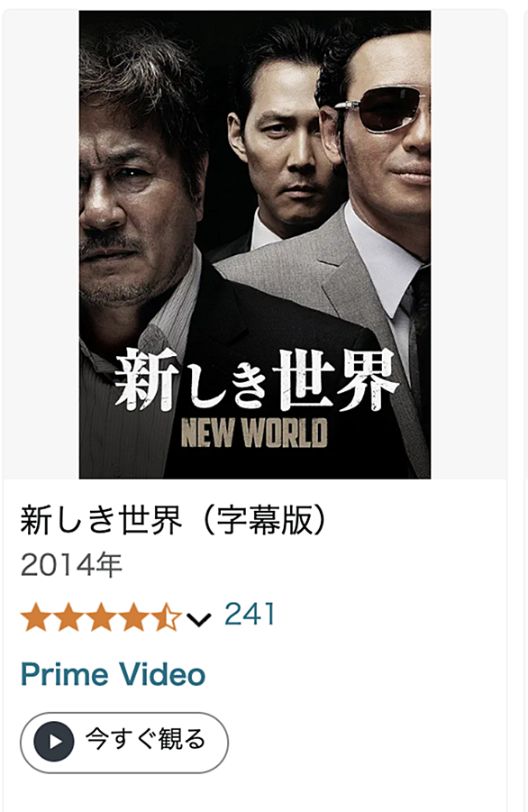The width and height of the screenshot is (528, 812).
Task: Click the white 新しき世界 title on poster
Action: coord(256,379)
